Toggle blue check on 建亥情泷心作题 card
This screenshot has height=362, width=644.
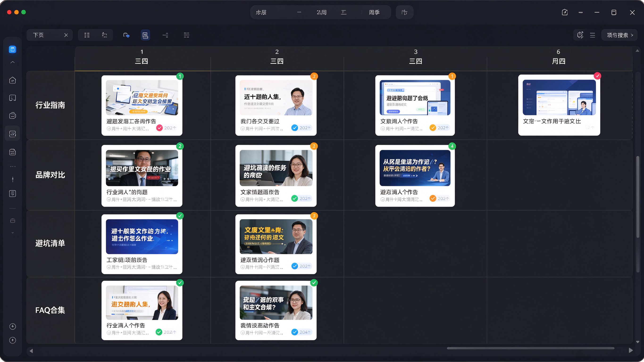tap(295, 266)
